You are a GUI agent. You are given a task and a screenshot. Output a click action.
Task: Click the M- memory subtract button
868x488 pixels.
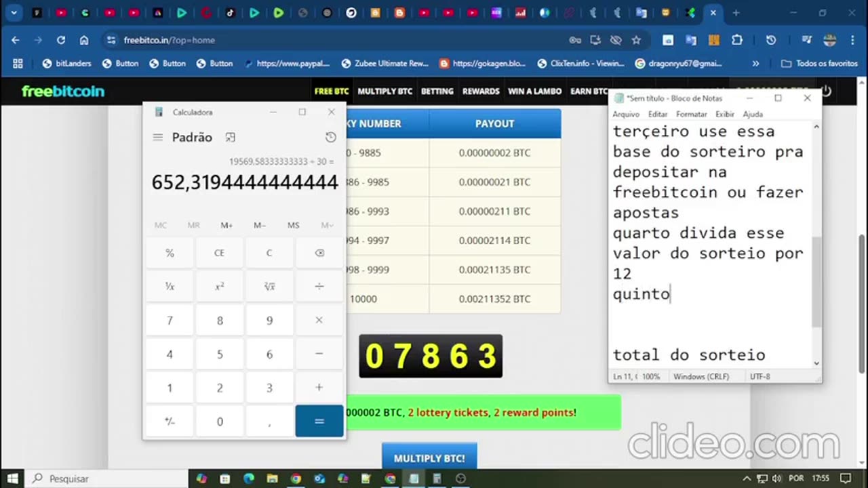tap(260, 225)
